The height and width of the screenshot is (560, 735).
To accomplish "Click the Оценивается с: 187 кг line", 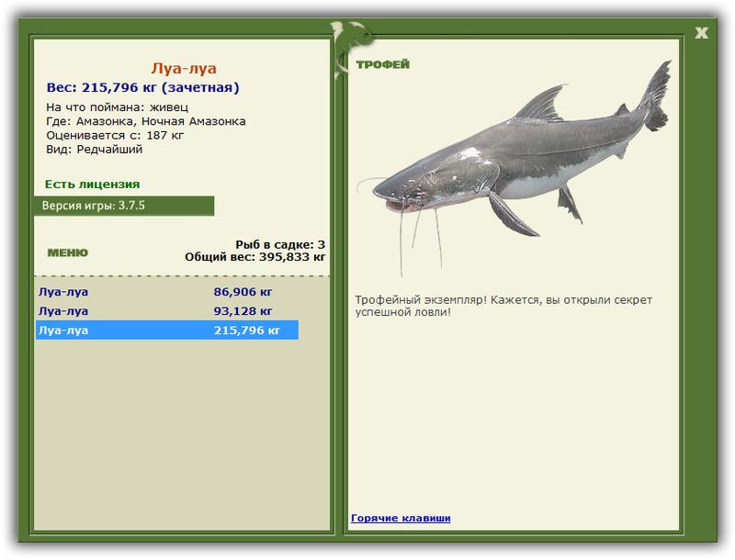I will click(x=115, y=135).
